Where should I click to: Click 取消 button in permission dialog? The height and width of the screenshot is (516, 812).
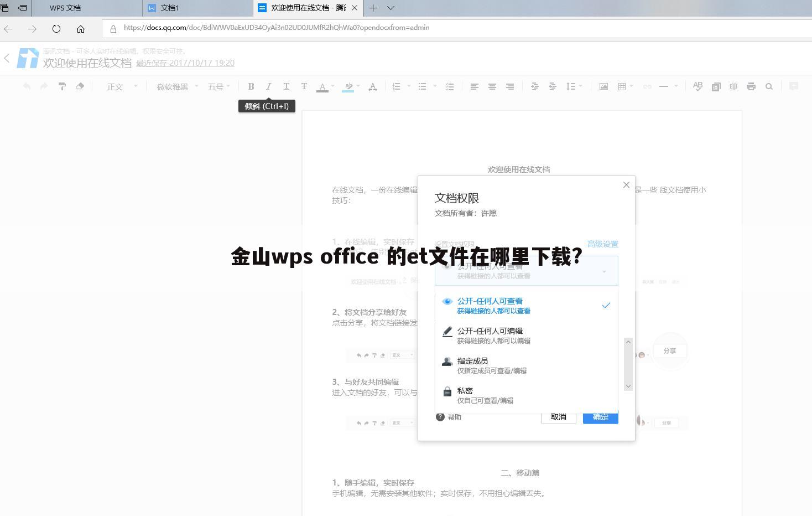[558, 417]
